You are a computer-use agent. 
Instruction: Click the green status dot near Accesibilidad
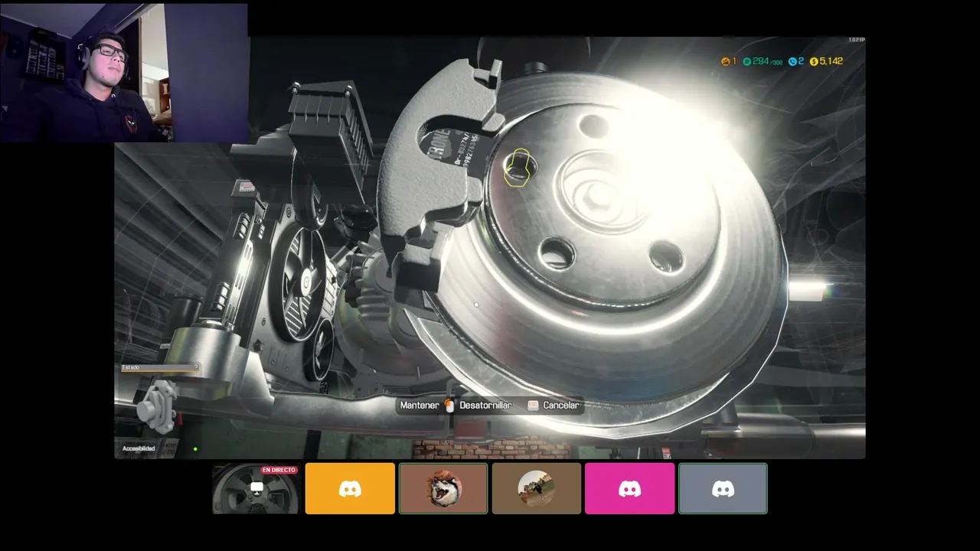coord(195,449)
